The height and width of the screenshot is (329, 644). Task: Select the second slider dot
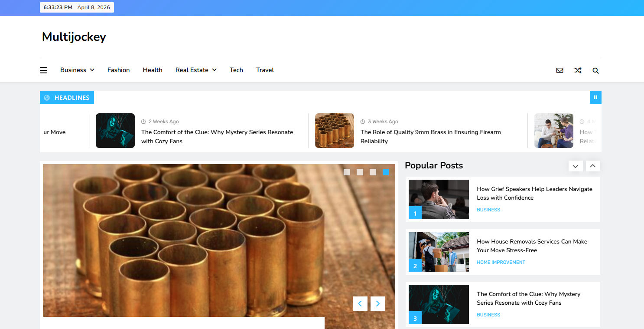tap(360, 172)
